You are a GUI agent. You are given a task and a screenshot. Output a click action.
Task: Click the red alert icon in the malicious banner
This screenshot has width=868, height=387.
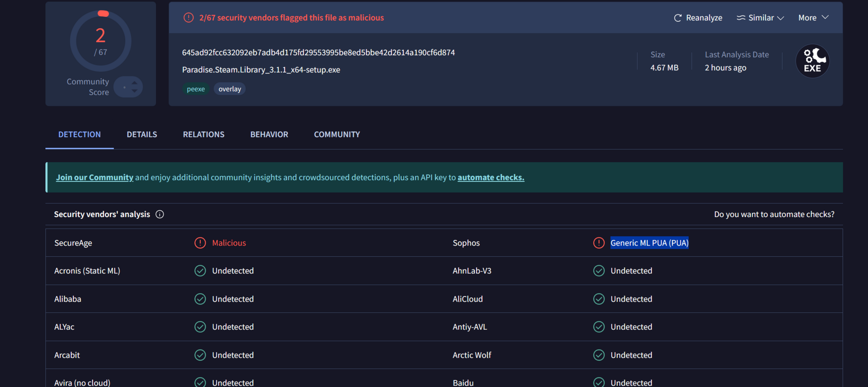click(x=189, y=18)
